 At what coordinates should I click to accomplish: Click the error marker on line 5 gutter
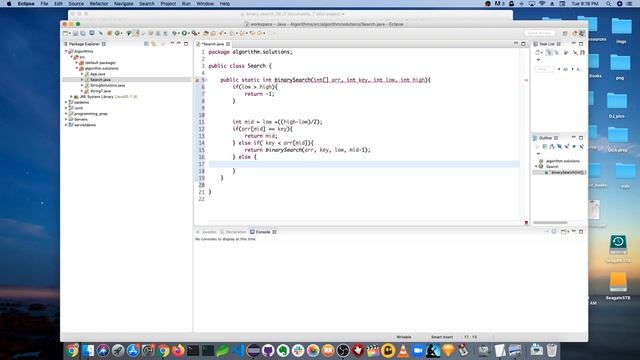tap(197, 80)
